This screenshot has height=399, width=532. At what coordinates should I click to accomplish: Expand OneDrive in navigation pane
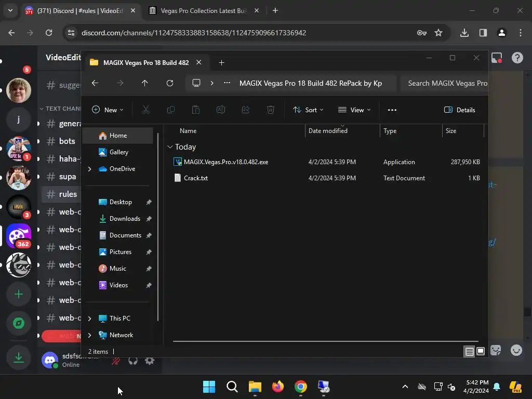coord(89,169)
